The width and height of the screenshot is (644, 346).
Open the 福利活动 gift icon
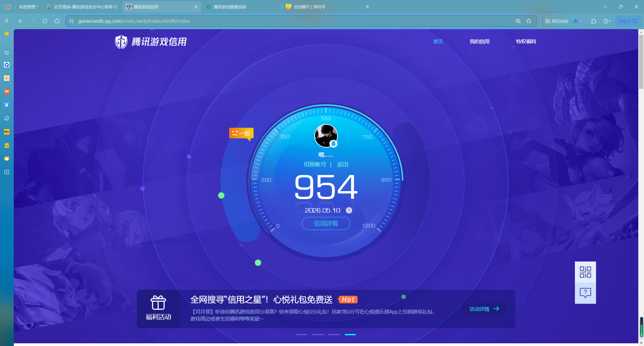click(x=158, y=308)
